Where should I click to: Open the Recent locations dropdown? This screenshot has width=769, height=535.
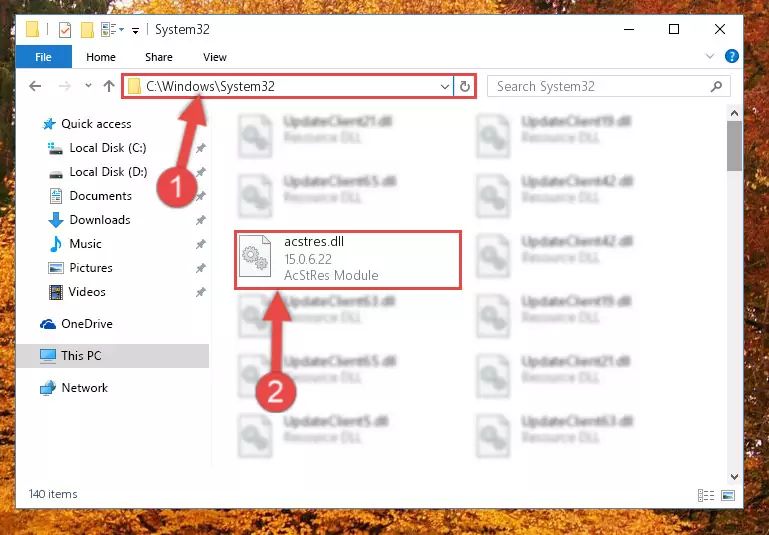click(x=88, y=86)
